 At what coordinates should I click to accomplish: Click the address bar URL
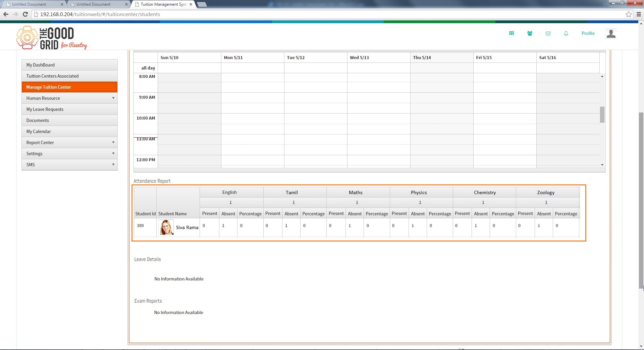tap(100, 14)
